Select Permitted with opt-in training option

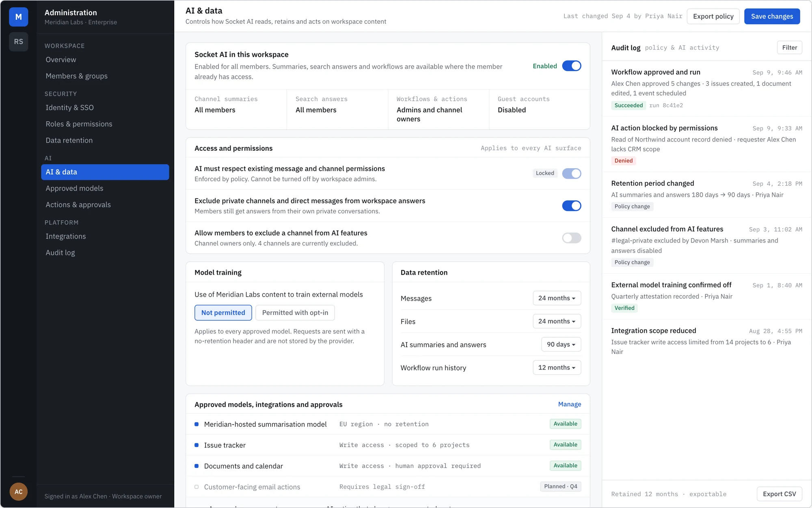pyautogui.click(x=295, y=313)
